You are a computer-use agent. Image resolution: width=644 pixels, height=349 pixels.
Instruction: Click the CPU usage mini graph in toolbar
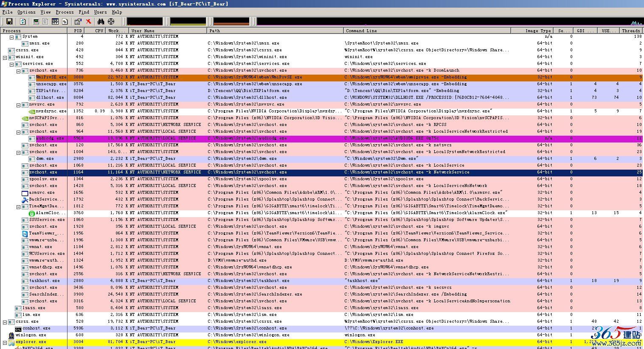pos(144,21)
